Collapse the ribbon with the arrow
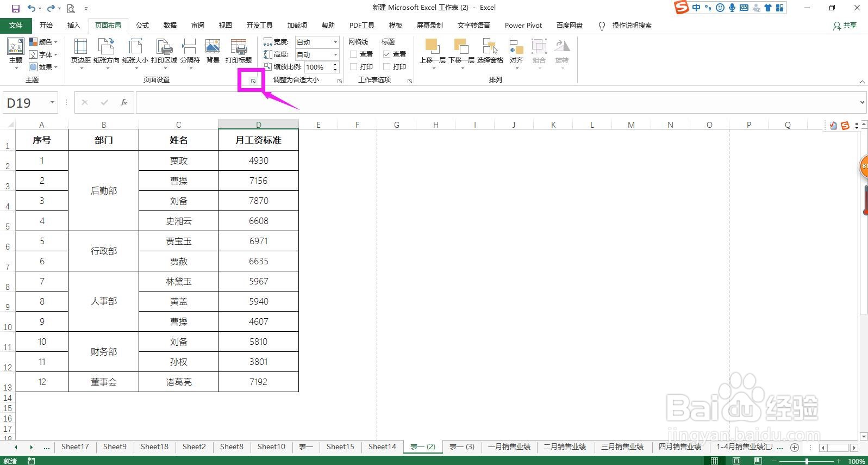Viewport: 868px width, 465px height. 862,82
